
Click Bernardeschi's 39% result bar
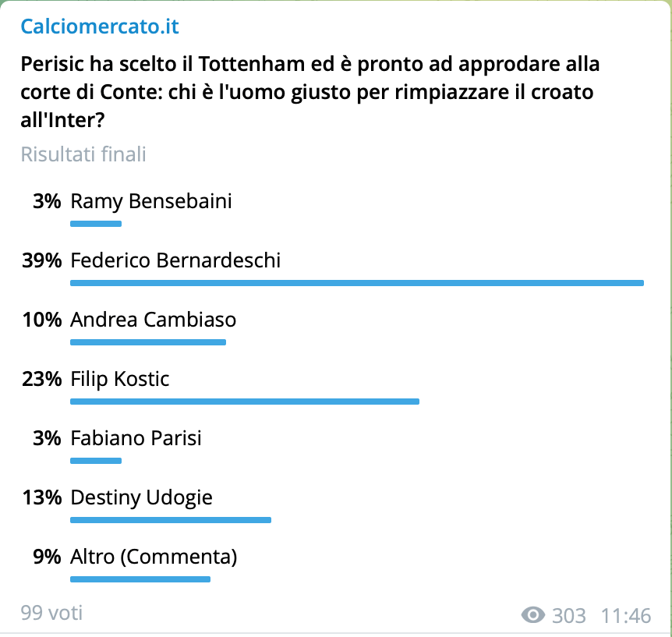[356, 282]
